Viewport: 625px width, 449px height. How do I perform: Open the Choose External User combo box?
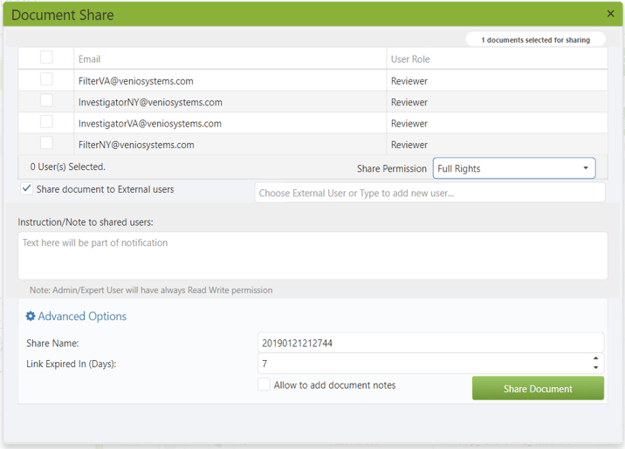pos(430,192)
